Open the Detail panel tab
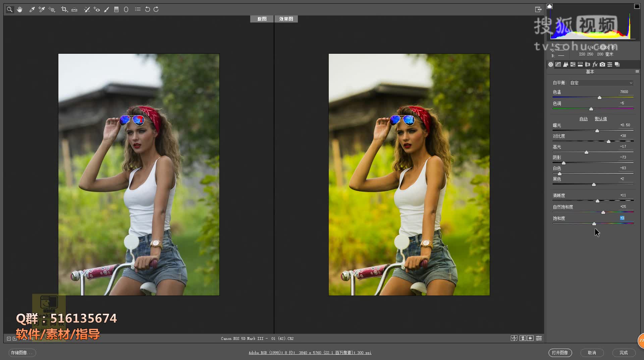This screenshot has height=360, width=644. pyautogui.click(x=566, y=64)
